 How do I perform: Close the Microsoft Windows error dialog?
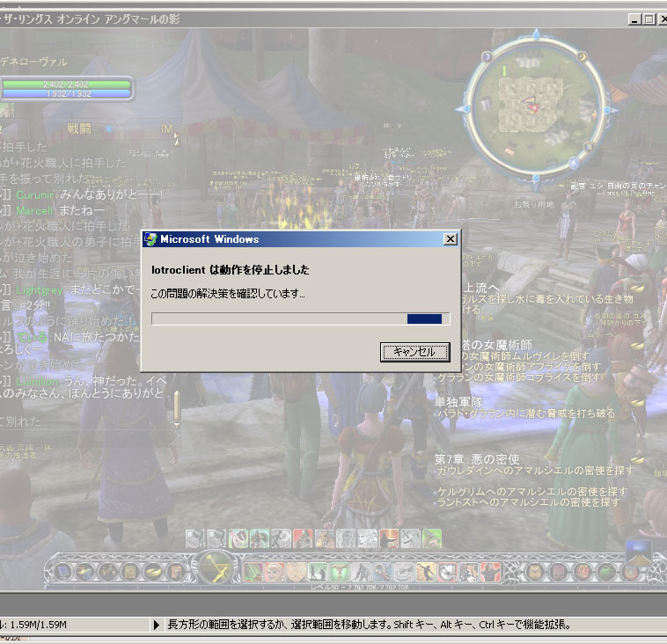point(450,239)
